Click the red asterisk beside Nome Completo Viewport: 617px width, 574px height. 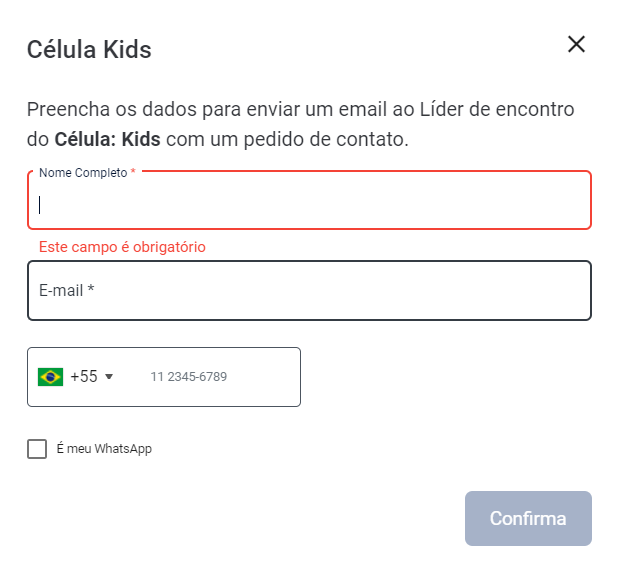click(133, 172)
